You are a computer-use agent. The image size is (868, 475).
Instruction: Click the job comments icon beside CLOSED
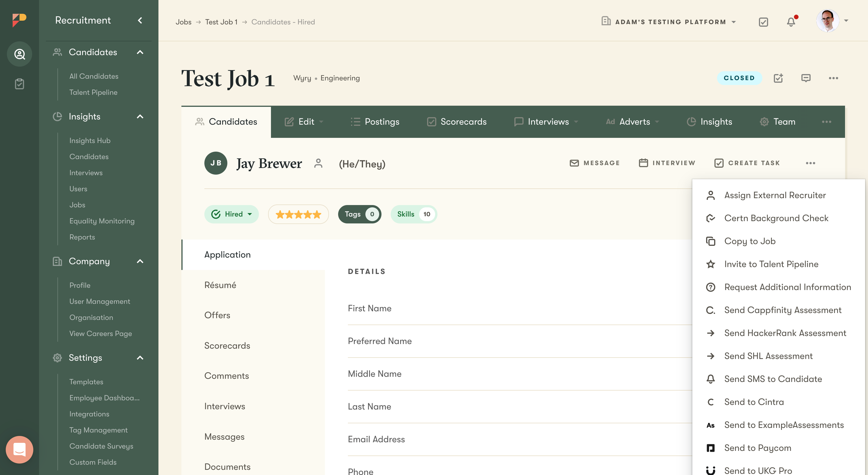(x=806, y=78)
